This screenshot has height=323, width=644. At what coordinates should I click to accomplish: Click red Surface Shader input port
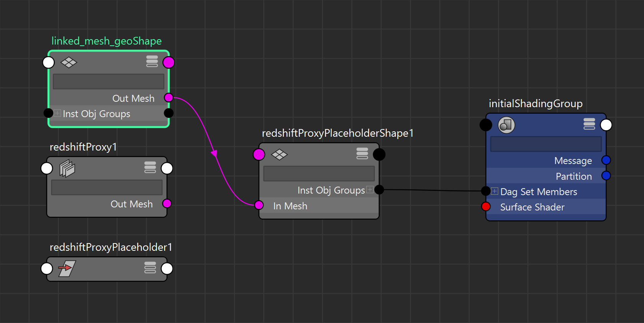(x=486, y=207)
